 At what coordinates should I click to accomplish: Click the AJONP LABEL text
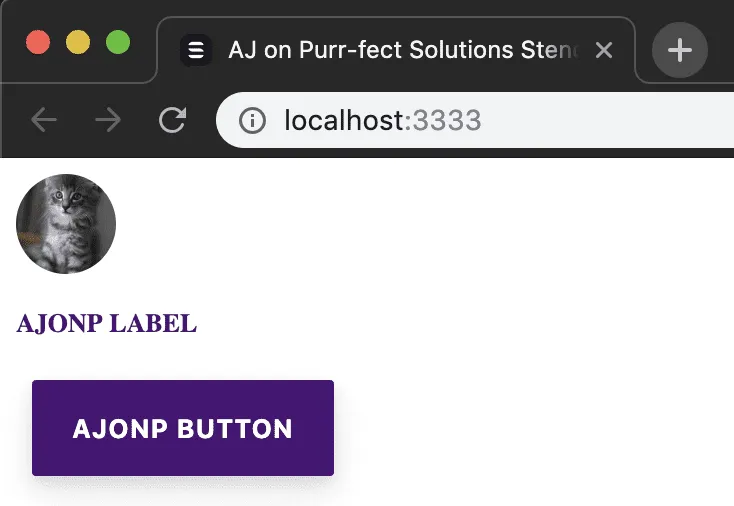tap(106, 324)
